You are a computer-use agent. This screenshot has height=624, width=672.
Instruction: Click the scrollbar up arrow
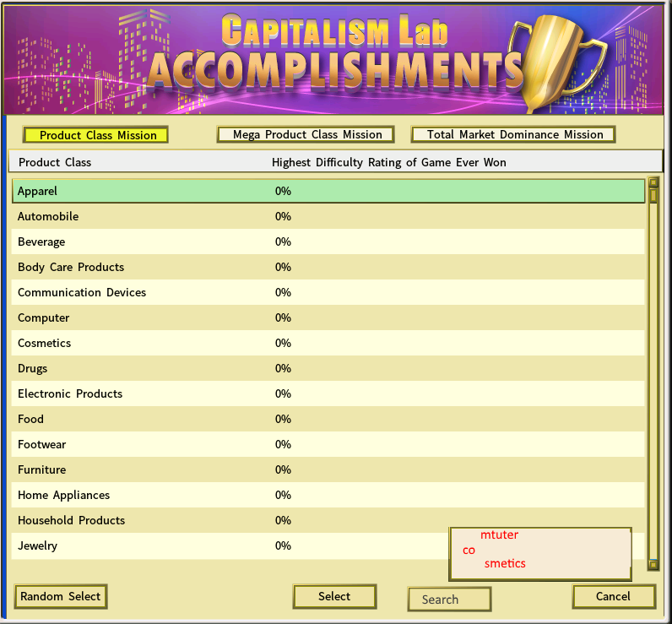click(x=653, y=183)
